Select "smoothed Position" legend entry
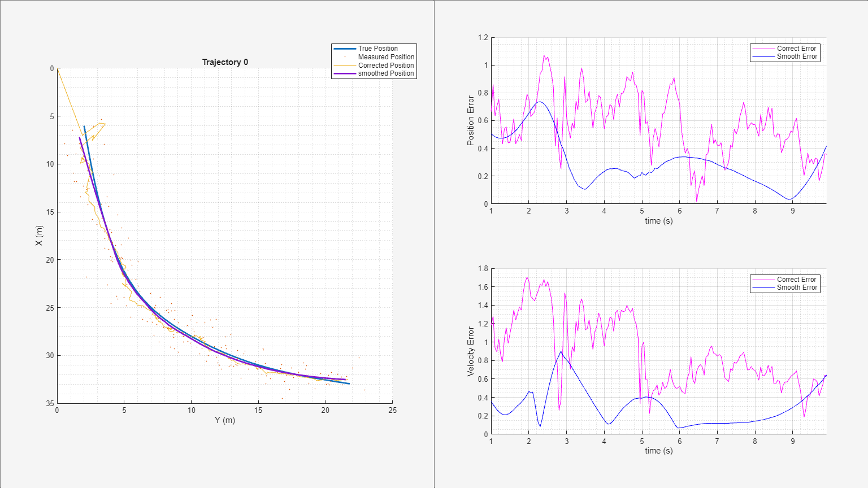 coord(386,73)
